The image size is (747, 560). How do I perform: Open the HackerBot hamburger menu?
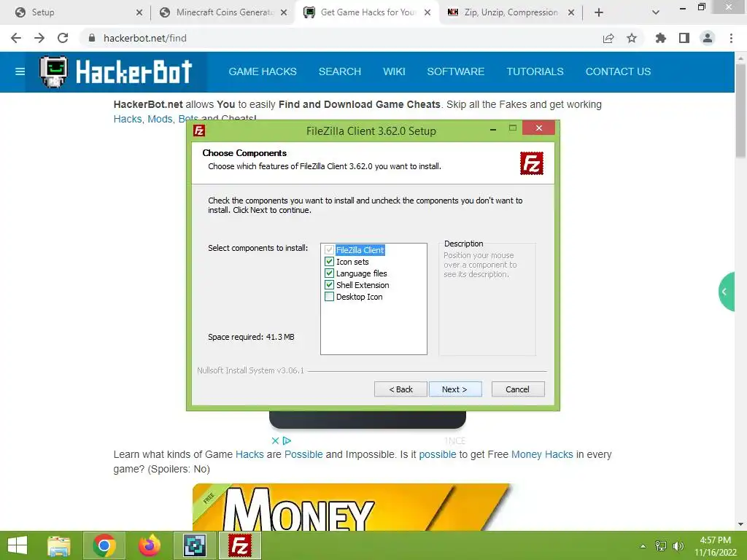(20, 72)
